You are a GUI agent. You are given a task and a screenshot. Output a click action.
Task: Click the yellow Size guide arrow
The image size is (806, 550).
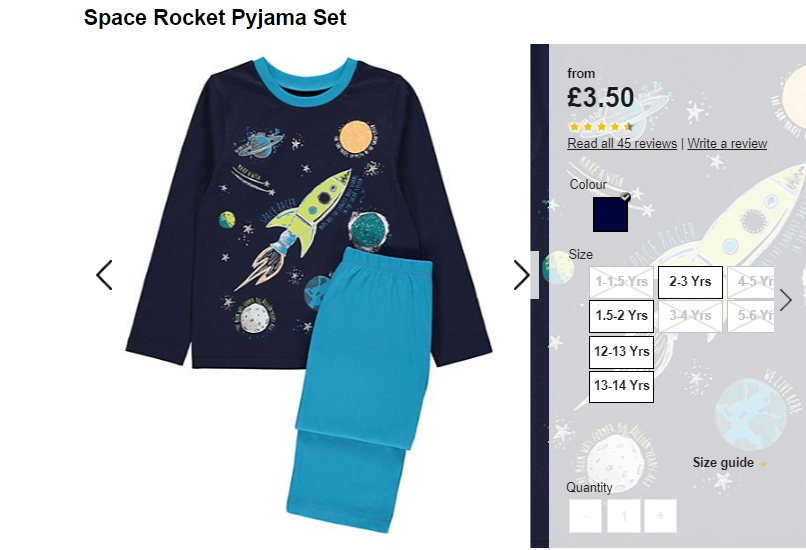pos(763,464)
